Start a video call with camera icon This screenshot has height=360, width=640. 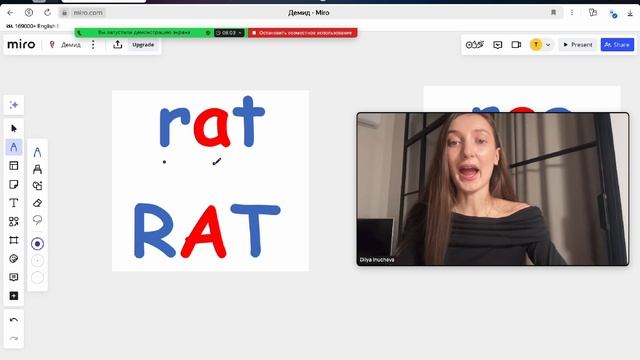(516, 45)
